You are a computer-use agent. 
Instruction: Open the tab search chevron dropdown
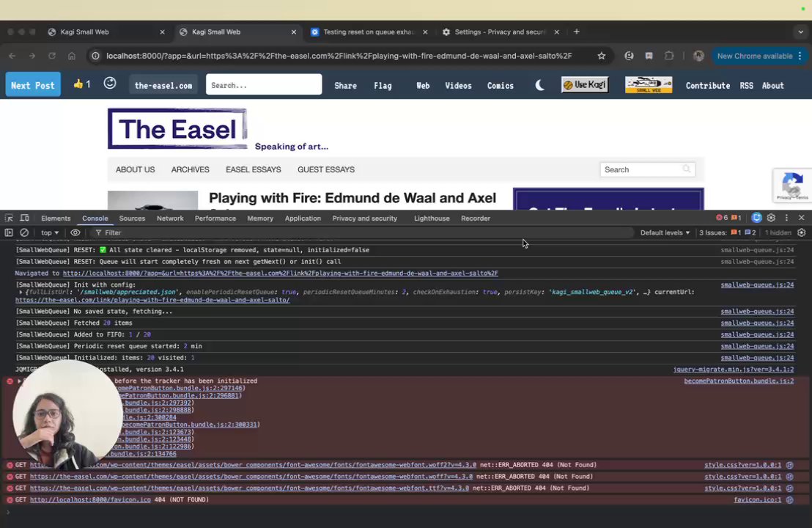[x=800, y=32]
